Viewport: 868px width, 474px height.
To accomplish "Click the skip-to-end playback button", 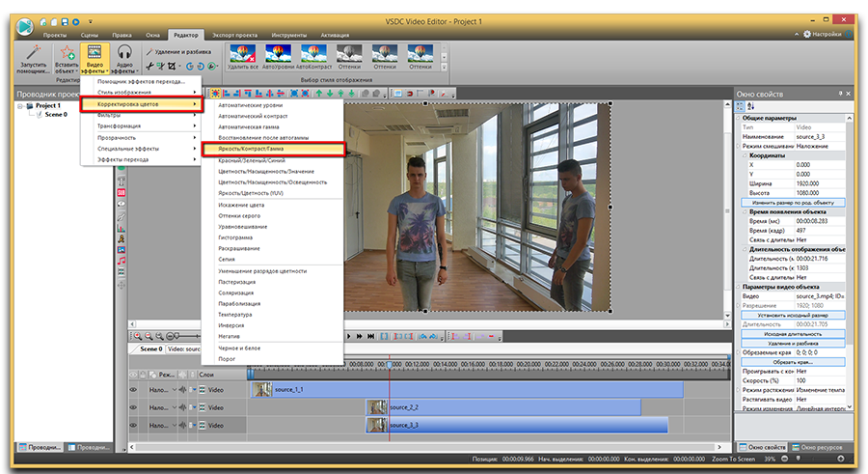I will pos(370,336).
